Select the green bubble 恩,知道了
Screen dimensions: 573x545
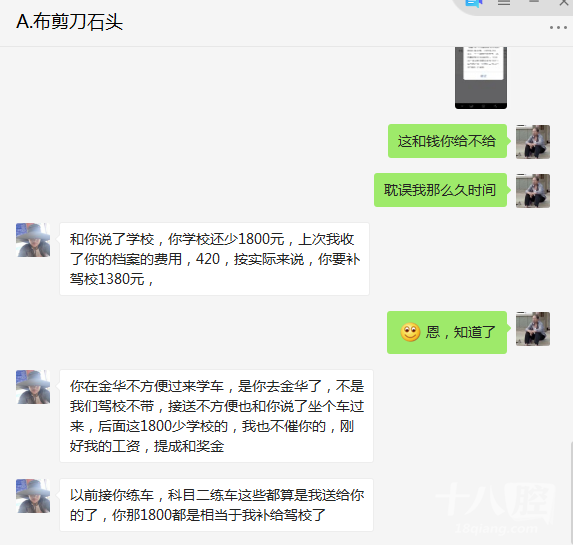(447, 332)
